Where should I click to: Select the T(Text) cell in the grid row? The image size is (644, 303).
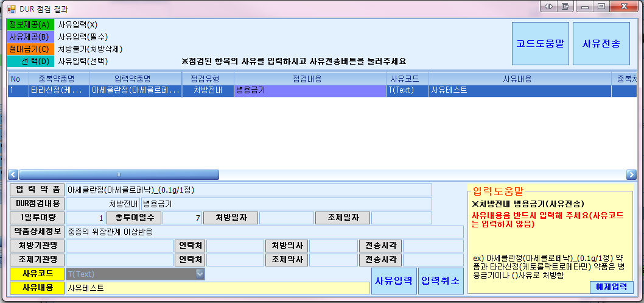407,91
